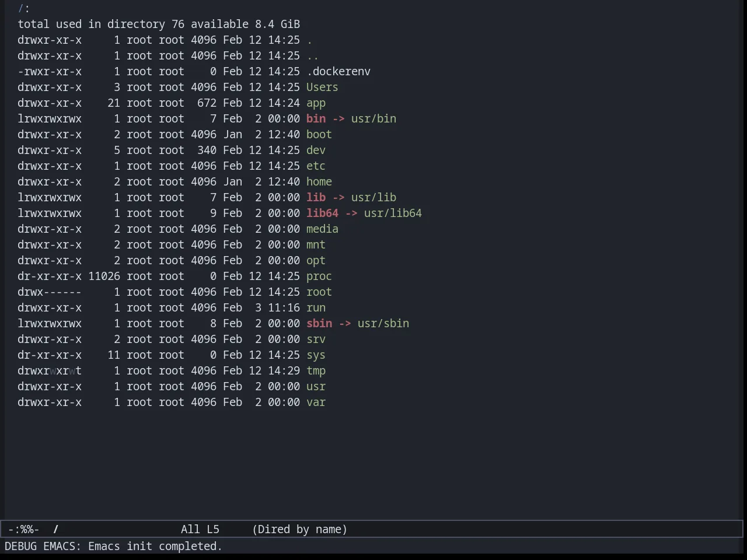Open the app directory
Screen dimensions: 747x560
point(316,103)
